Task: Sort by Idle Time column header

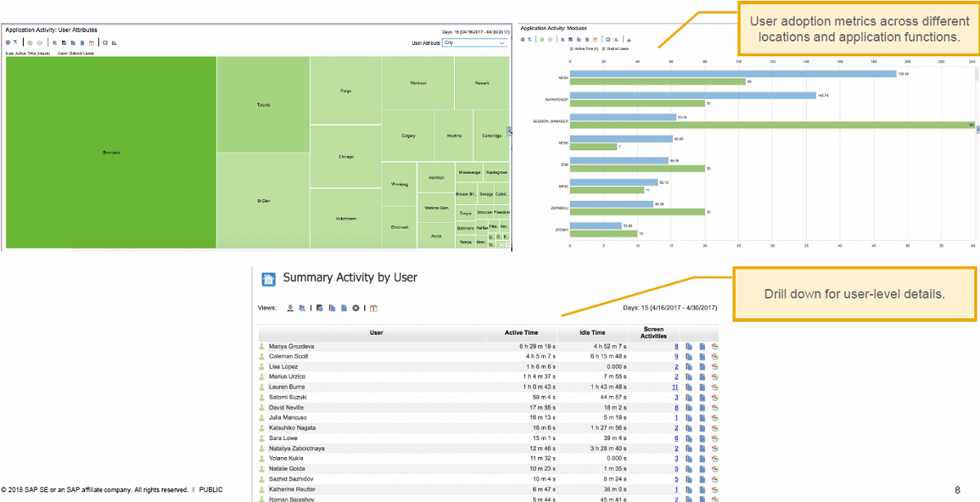Action: pos(593,333)
